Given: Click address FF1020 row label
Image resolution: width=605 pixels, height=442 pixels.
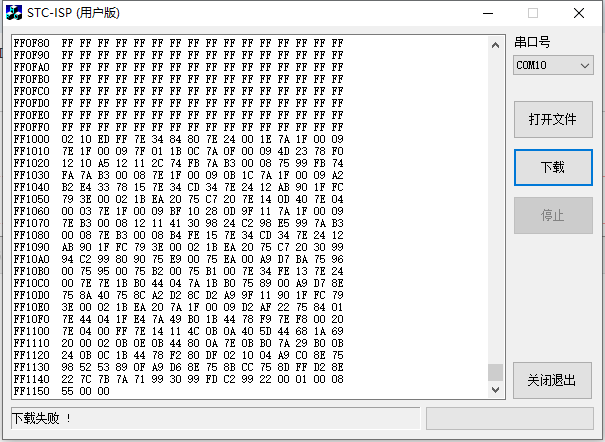Looking at the screenshot, I should pyautogui.click(x=32, y=163).
